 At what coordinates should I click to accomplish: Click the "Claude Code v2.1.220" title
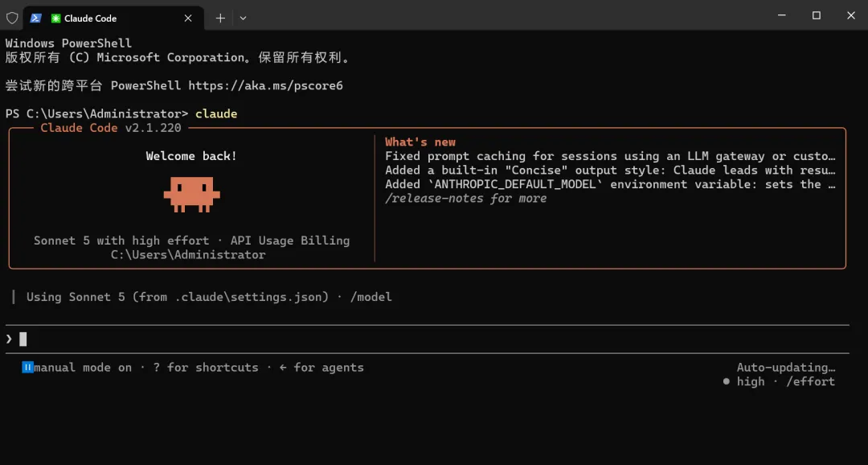[x=111, y=128]
